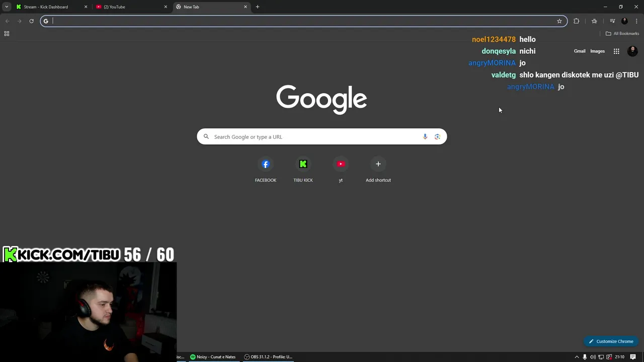
Task: Open the Images link
Action: click(x=597, y=51)
